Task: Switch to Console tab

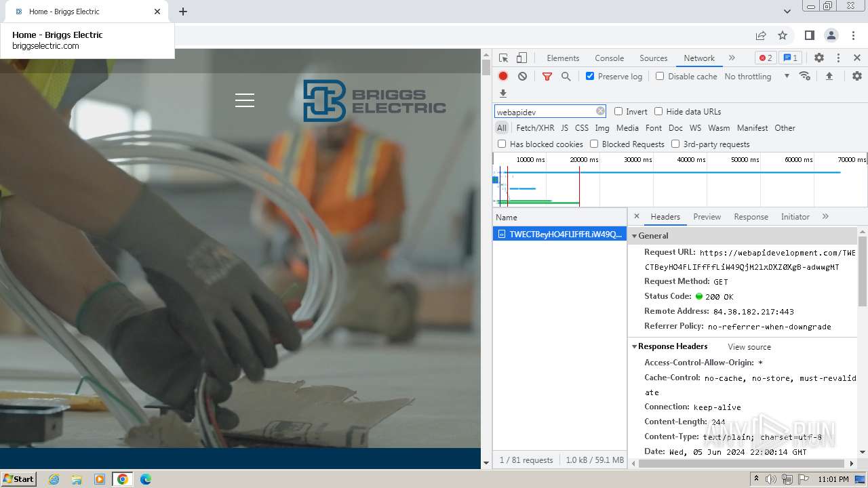Action: click(609, 58)
